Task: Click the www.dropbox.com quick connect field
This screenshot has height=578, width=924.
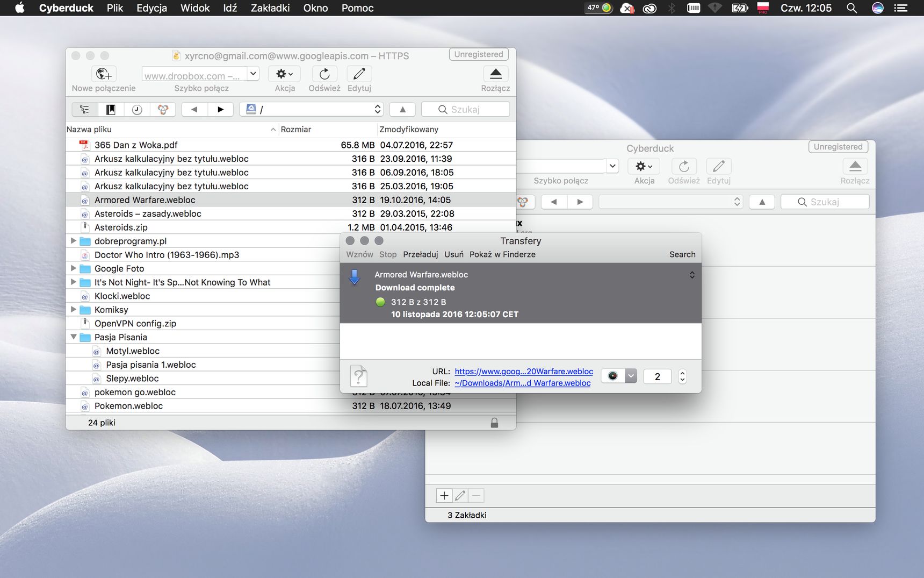Action: (194, 75)
